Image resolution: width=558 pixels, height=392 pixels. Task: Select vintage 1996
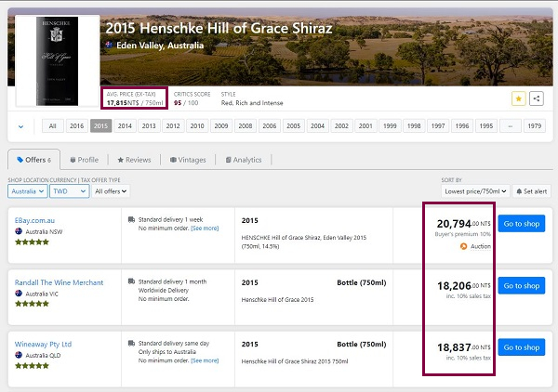click(x=462, y=125)
